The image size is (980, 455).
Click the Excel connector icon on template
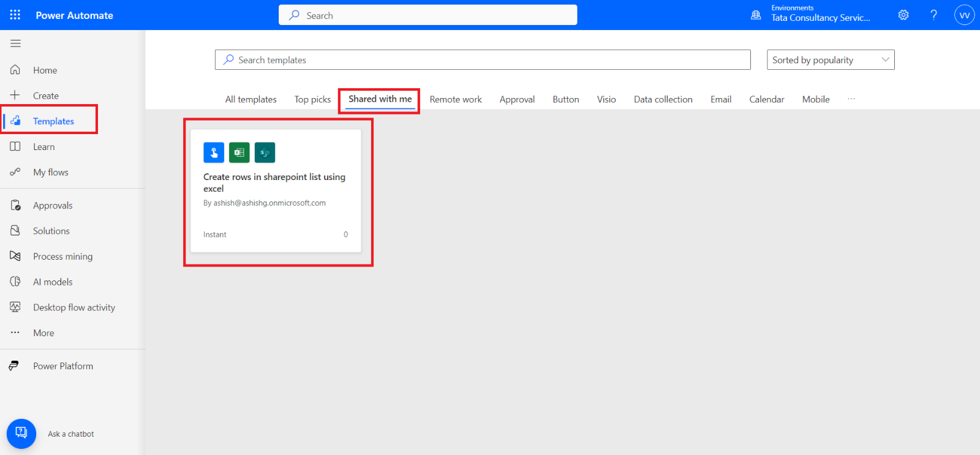[239, 152]
